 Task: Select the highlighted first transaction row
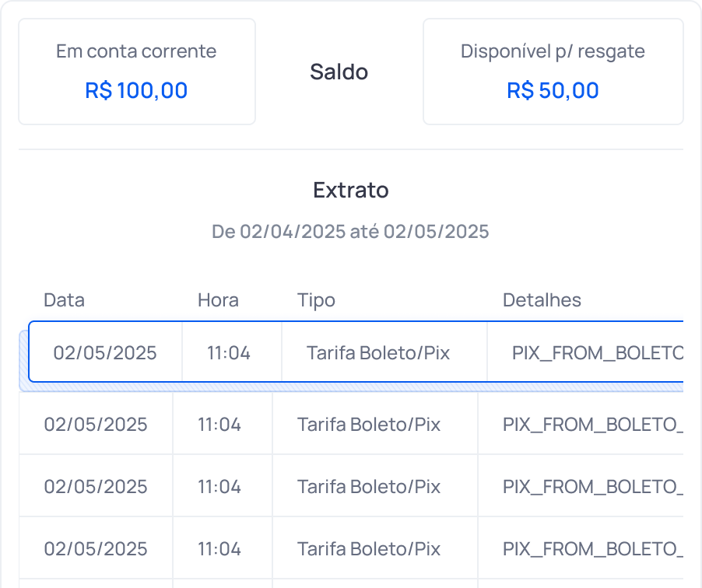(350, 352)
